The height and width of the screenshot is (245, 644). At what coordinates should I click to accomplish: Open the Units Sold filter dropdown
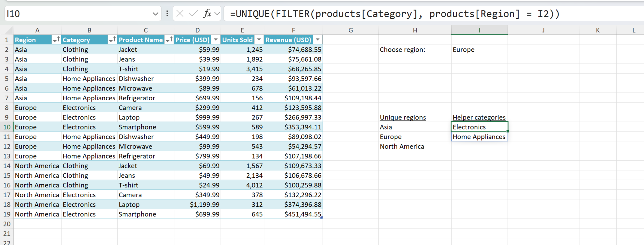click(259, 40)
